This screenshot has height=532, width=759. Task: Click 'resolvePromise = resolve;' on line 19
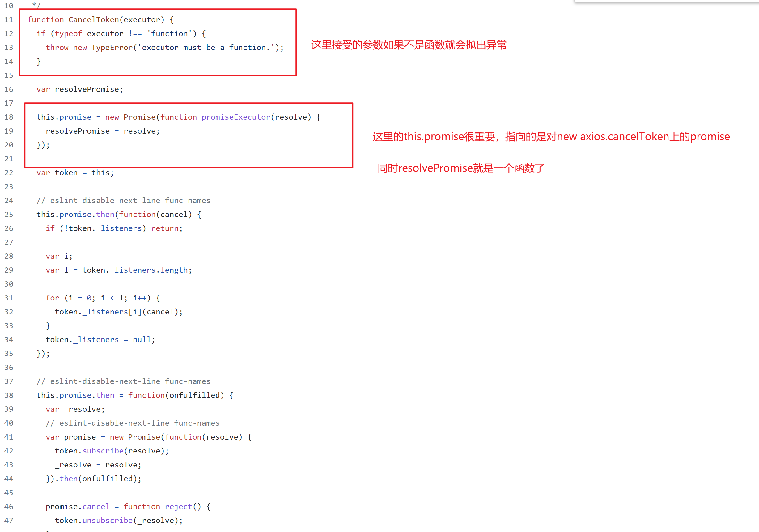pyautogui.click(x=103, y=131)
